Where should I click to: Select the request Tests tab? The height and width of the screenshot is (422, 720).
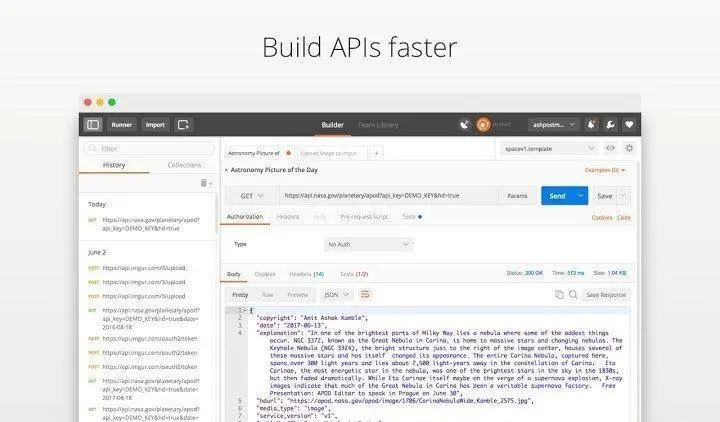tap(411, 216)
